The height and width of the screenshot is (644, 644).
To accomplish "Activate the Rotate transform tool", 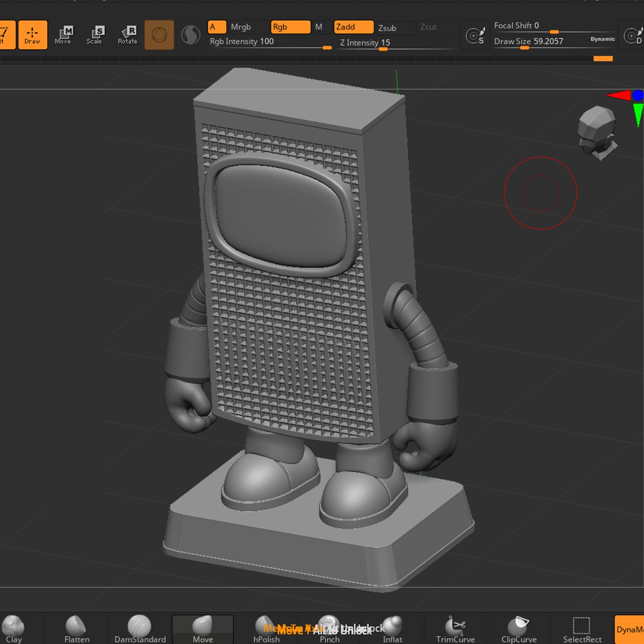I will [128, 35].
